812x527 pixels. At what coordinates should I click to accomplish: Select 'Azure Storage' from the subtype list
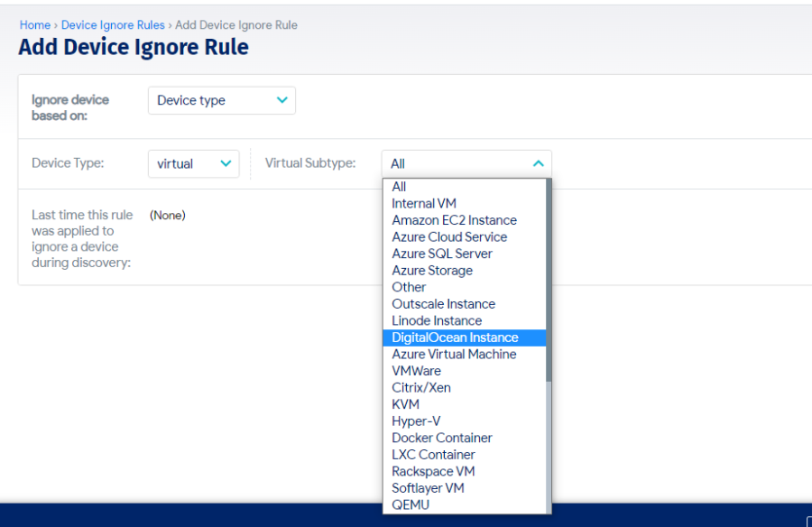coord(432,270)
